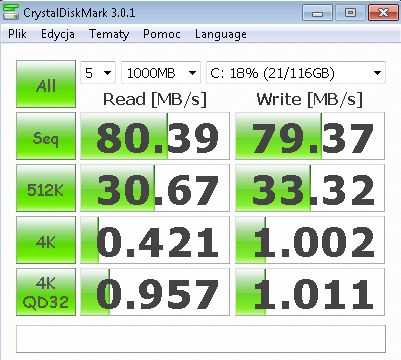Expand the test count dropdown showing 5
Screen dimensions: 401x360
98,73
